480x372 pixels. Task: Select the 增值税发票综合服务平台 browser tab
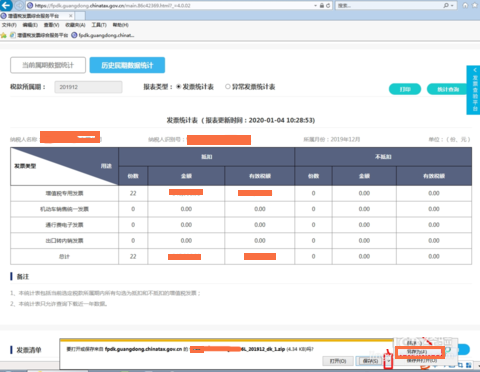pos(37,16)
